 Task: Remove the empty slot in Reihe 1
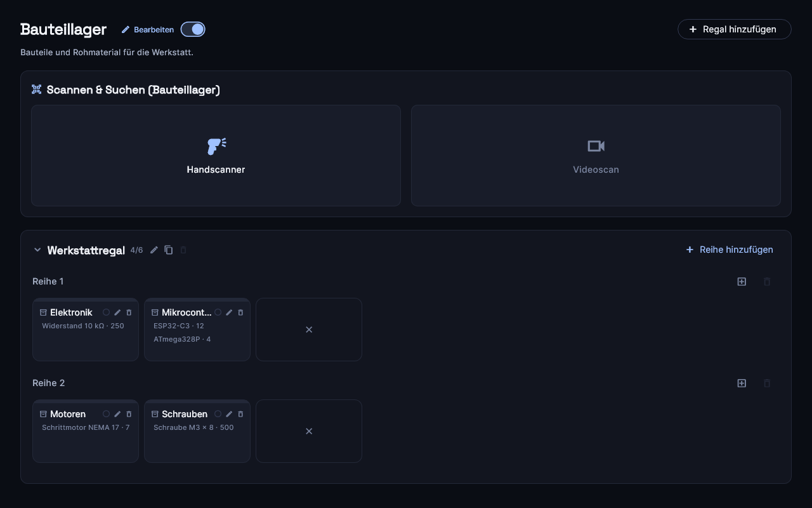pos(309,330)
